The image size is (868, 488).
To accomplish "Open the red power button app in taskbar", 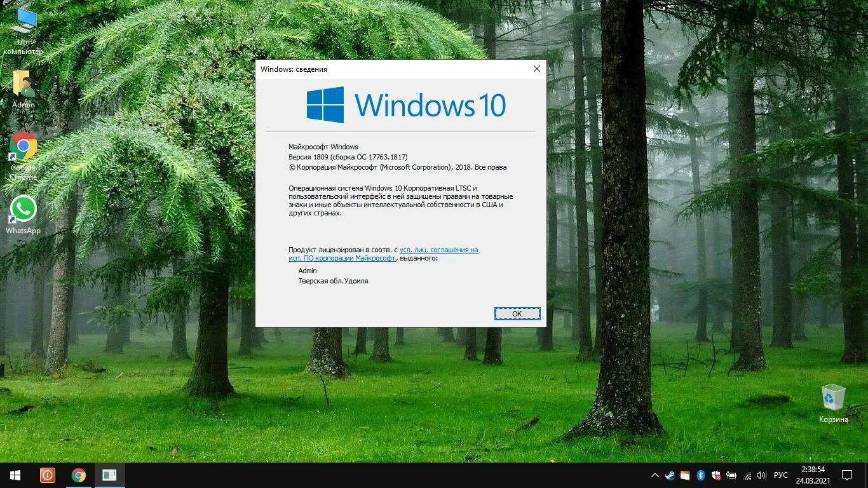I will click(x=48, y=475).
